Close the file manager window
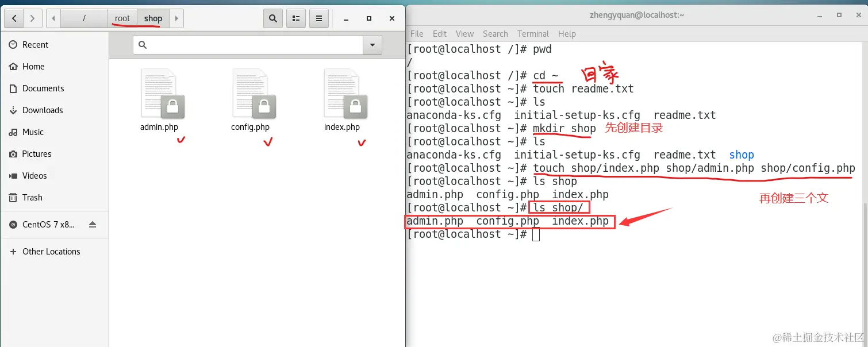868x347 pixels. (x=392, y=18)
